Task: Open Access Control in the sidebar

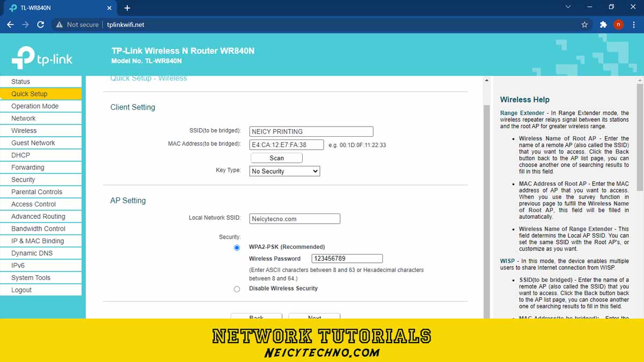Action: tap(41, 204)
